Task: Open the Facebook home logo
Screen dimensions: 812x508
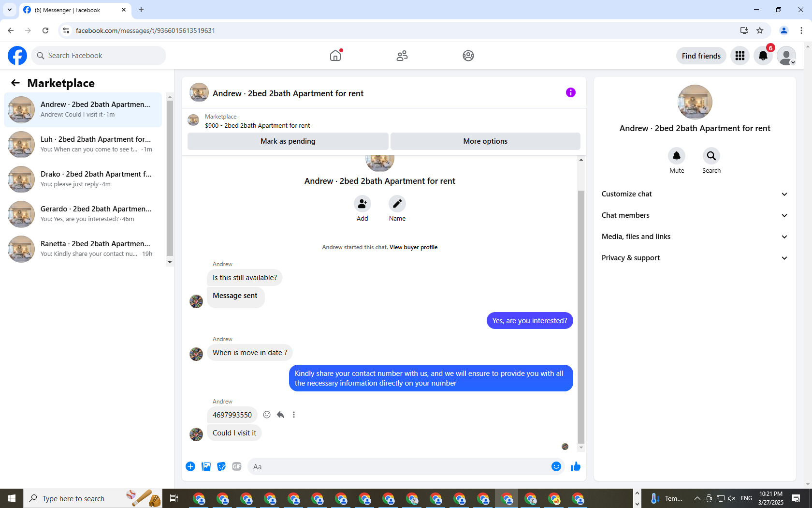Action: [17, 56]
